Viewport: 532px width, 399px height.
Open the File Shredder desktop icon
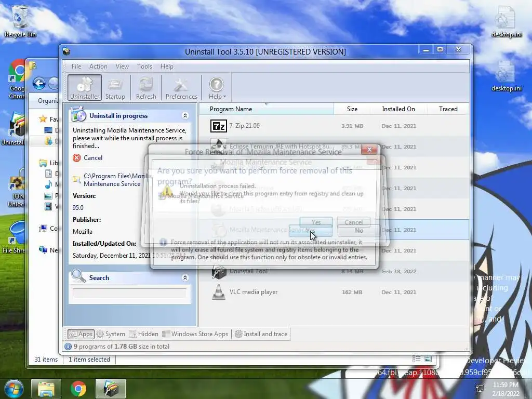click(14, 237)
